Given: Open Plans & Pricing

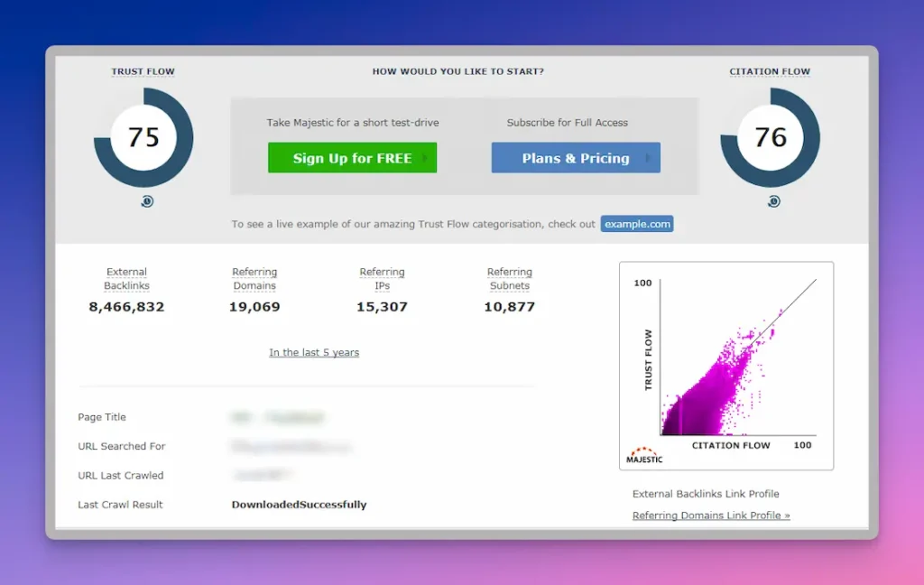Looking at the screenshot, I should 576,158.
